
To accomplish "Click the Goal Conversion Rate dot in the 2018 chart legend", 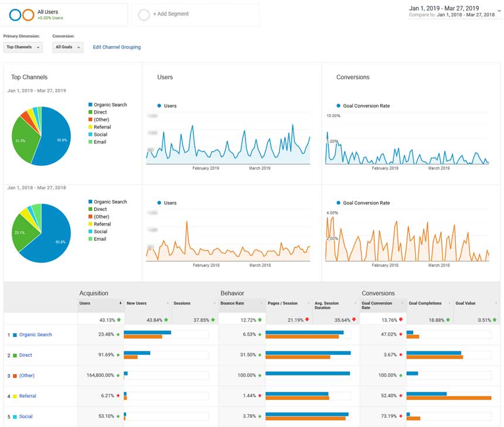I will [x=338, y=203].
